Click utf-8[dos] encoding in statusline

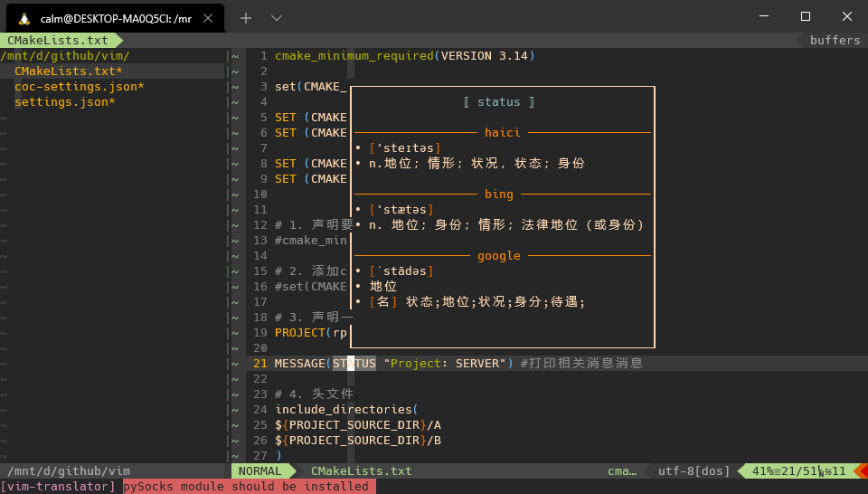click(x=694, y=471)
